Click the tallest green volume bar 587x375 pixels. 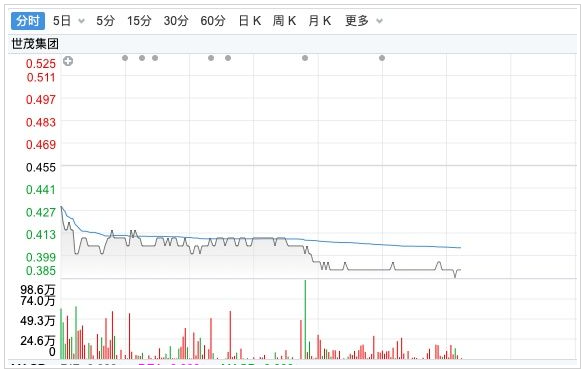click(305, 320)
